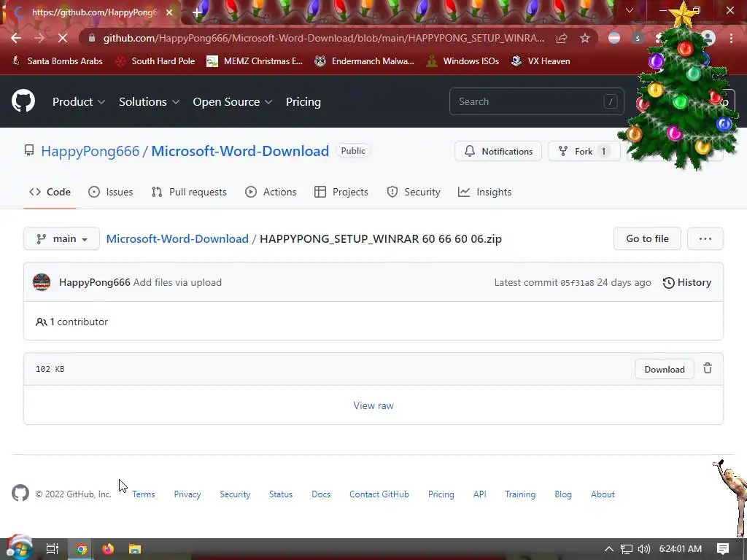Open the Projects tab

coord(341,192)
